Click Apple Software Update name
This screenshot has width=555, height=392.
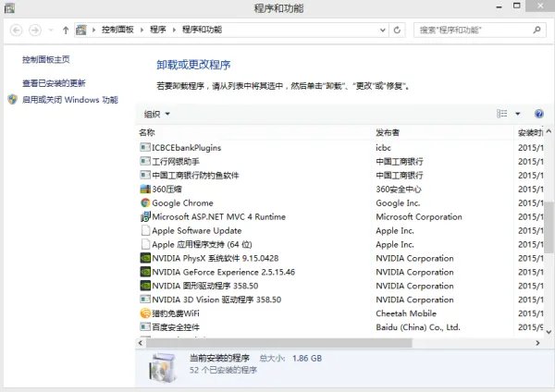click(197, 231)
